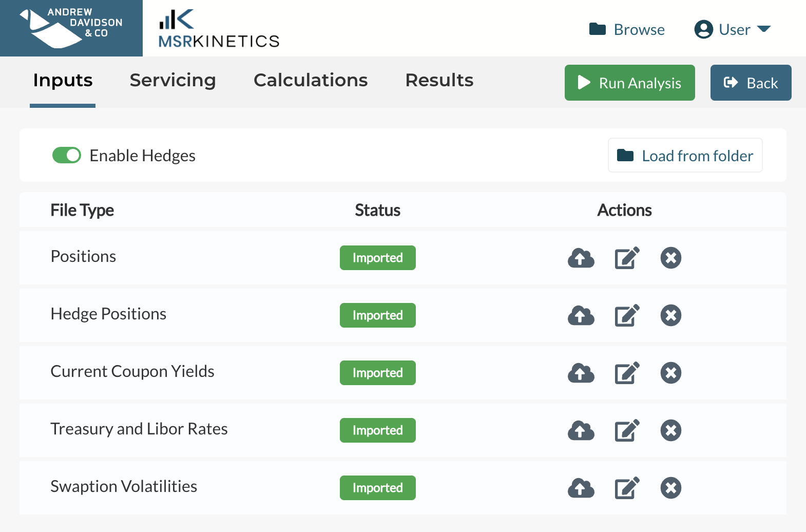Click the Imported status badge for Positions

[x=378, y=258]
